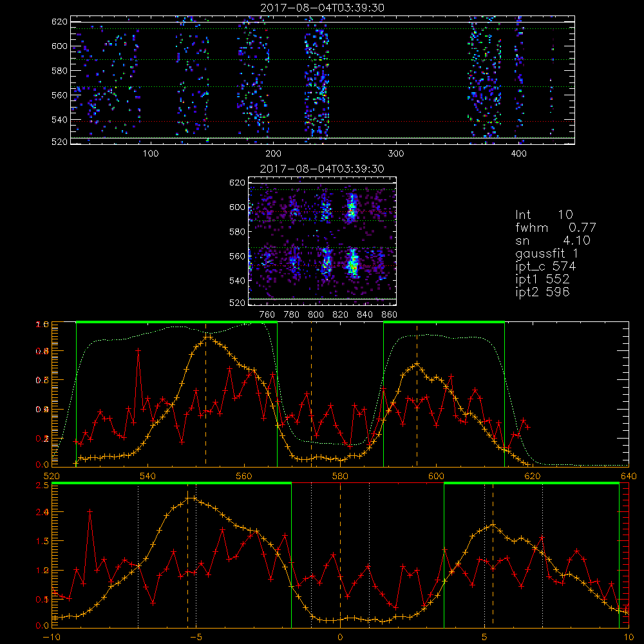The image size is (644, 644).
Task: Click the 'fwhm 0.77' readout
Action: coord(556,227)
